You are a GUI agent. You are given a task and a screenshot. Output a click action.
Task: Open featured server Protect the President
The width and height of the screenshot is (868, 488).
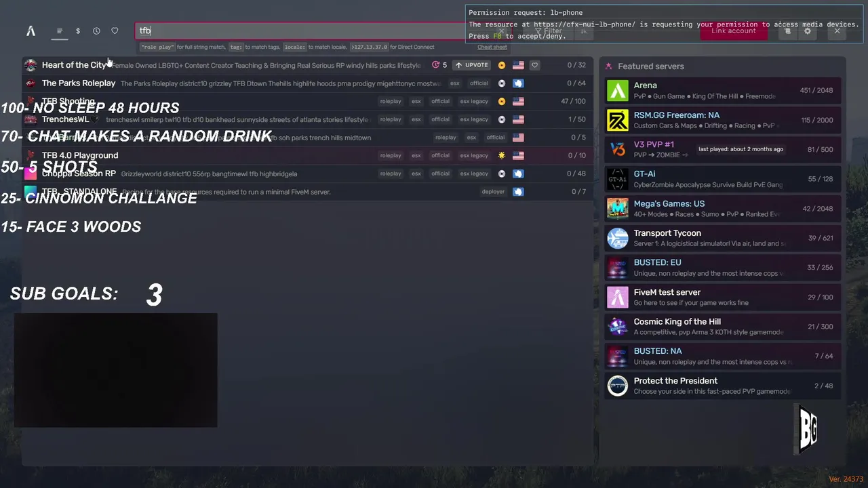723,386
